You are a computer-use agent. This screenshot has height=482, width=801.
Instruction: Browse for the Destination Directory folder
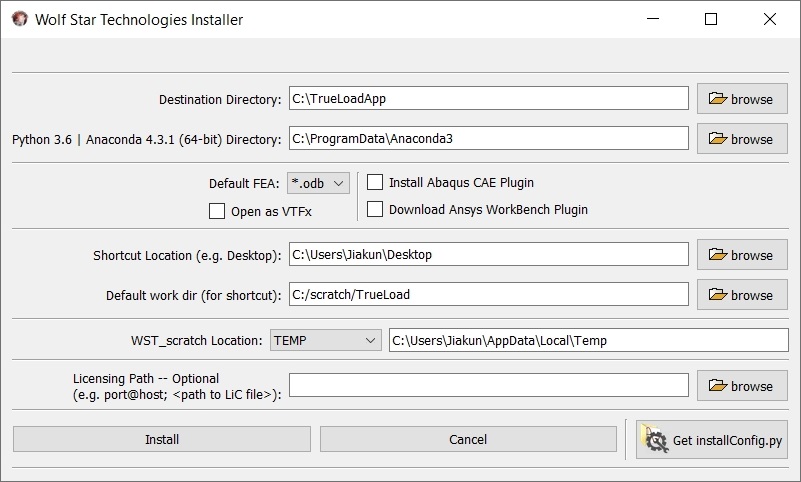742,99
